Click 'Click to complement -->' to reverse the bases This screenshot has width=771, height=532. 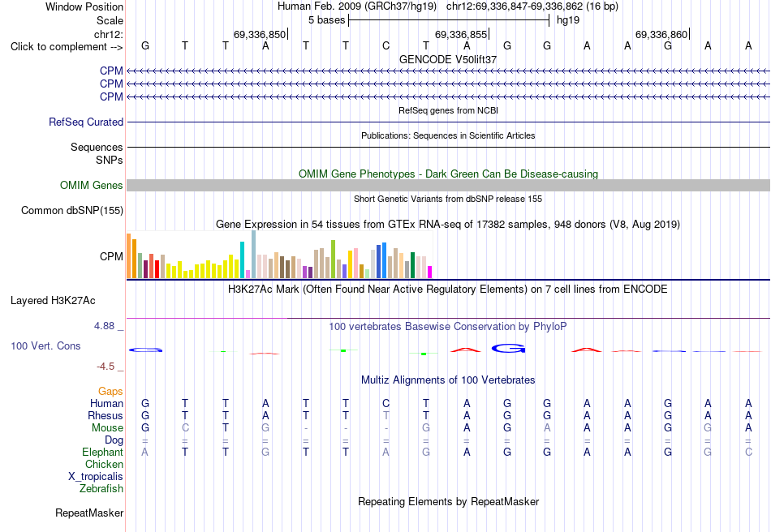tap(67, 47)
